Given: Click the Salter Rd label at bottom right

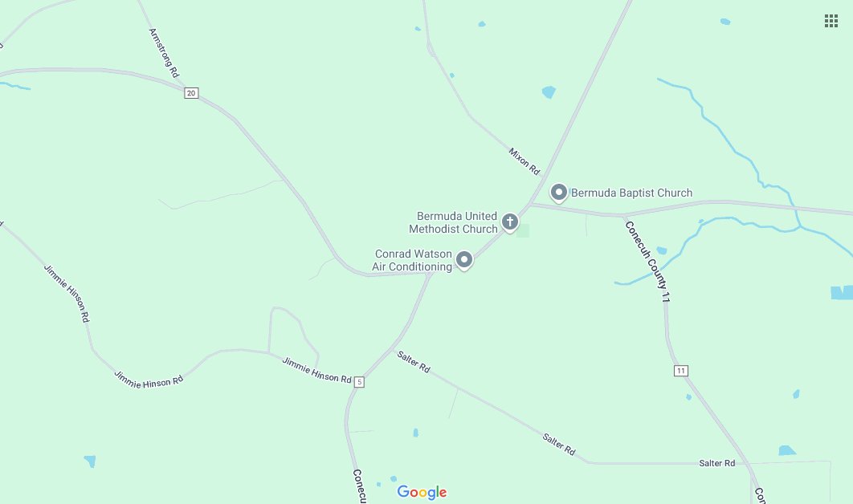Looking at the screenshot, I should [x=717, y=463].
